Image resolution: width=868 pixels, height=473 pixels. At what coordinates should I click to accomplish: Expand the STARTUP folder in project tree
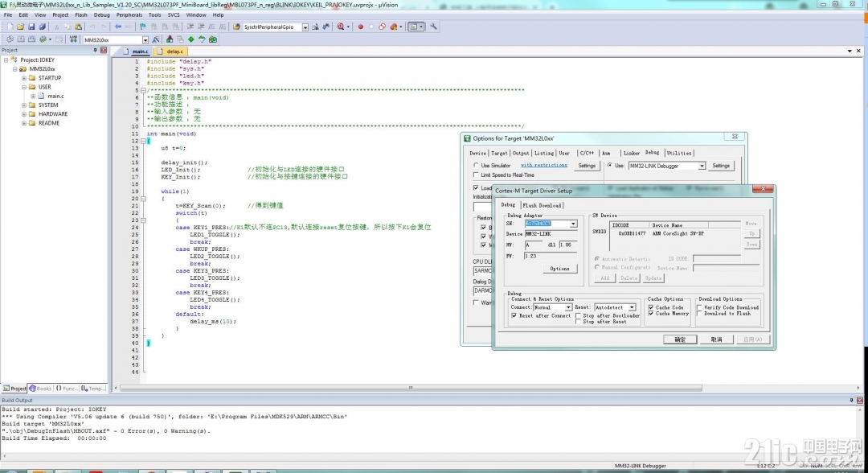pyautogui.click(x=24, y=78)
